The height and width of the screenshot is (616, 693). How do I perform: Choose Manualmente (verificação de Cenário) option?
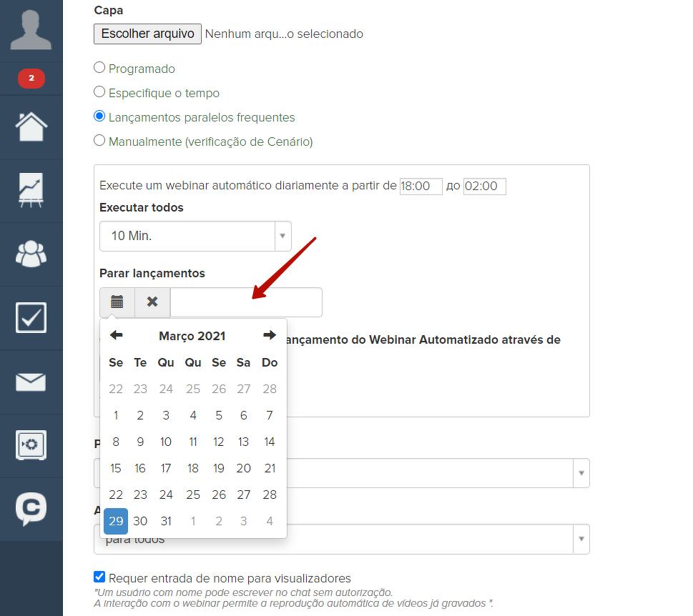click(x=99, y=141)
